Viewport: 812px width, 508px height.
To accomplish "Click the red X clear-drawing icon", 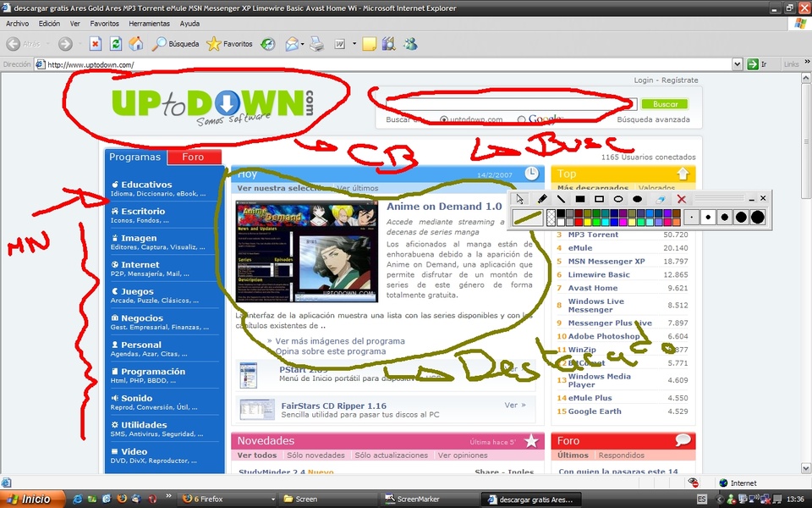I will 681,199.
